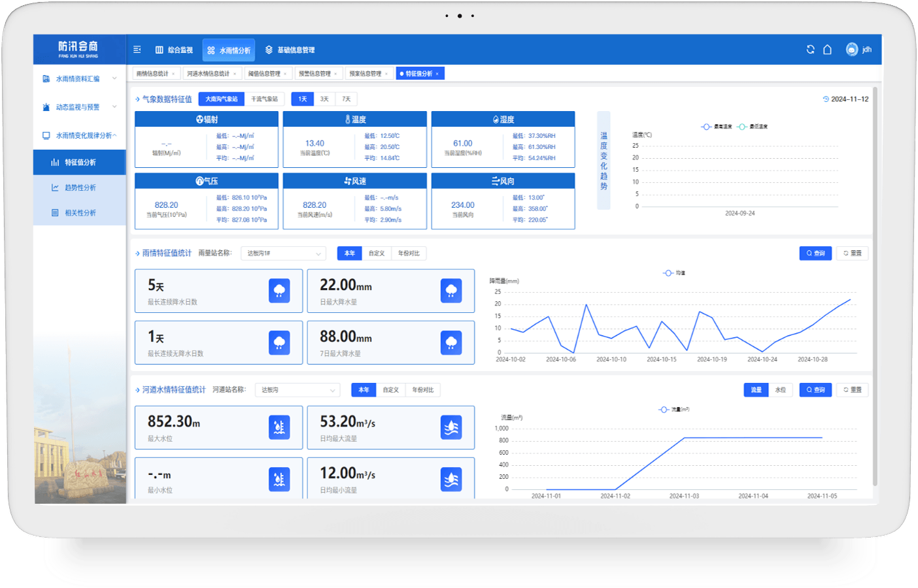The height and width of the screenshot is (588, 918).
Task: Click the 重置 button in the river section
Action: (853, 390)
